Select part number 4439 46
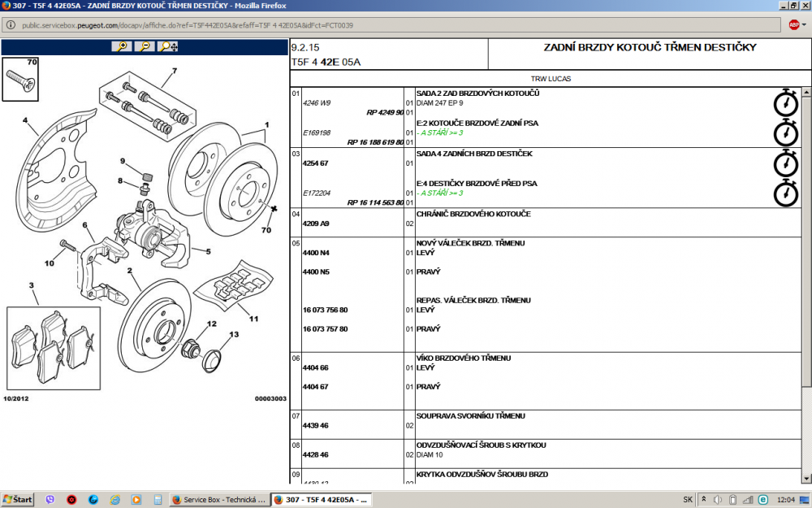The width and height of the screenshot is (812, 508). [x=315, y=426]
